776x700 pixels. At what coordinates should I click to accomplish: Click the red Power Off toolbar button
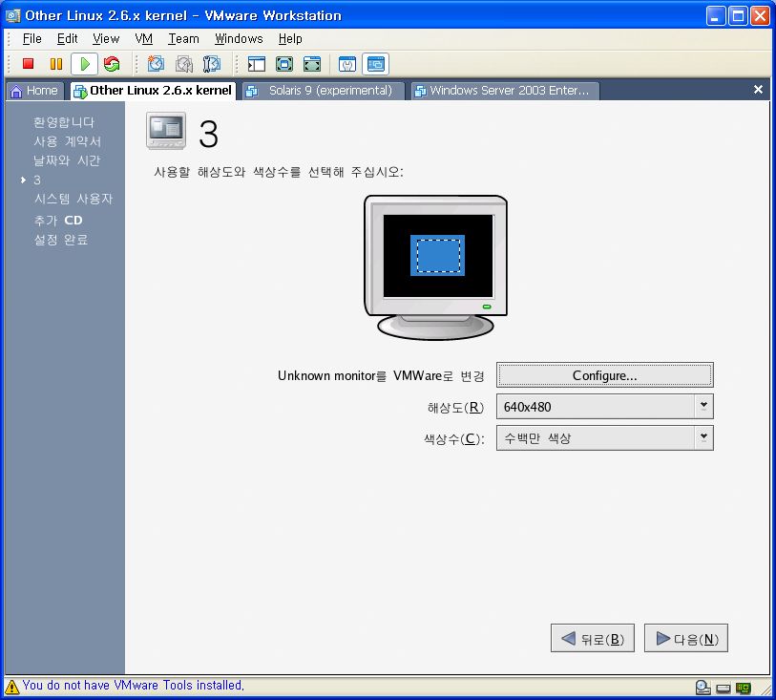pyautogui.click(x=29, y=64)
